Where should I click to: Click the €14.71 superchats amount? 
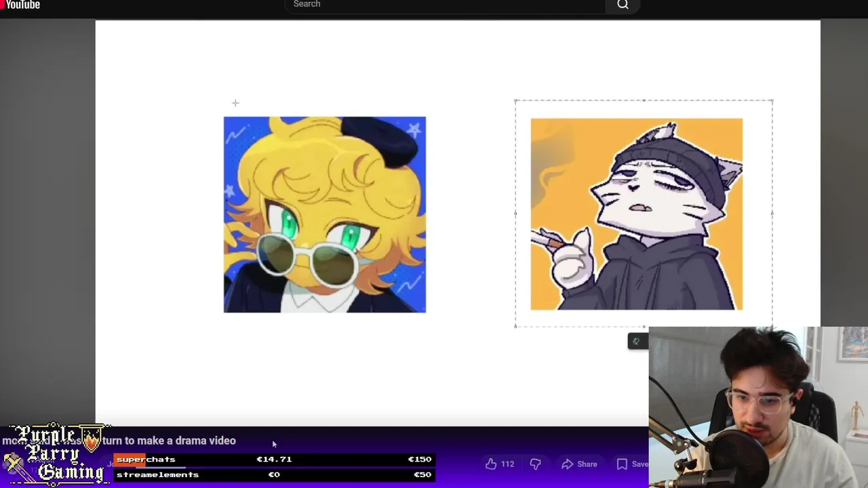point(274,460)
